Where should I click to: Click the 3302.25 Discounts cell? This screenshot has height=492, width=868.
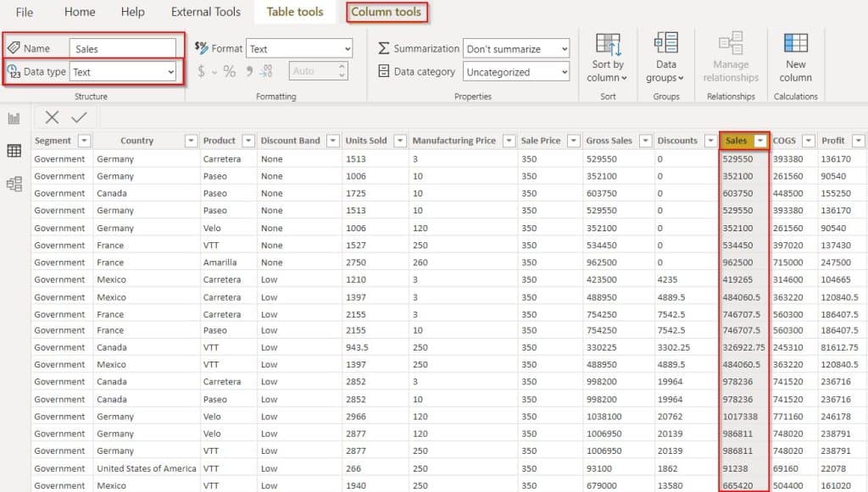pyautogui.click(x=674, y=347)
